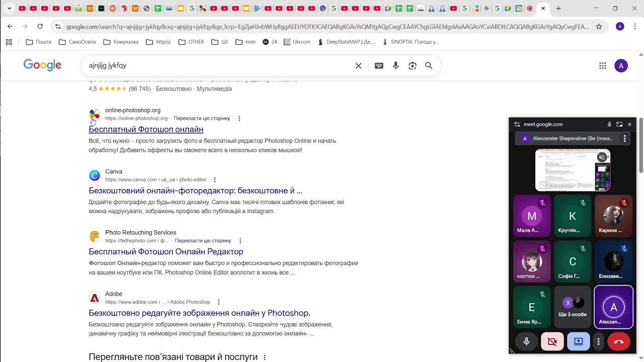Open new browser tab
The height and width of the screenshot is (362, 644).
tap(558, 9)
